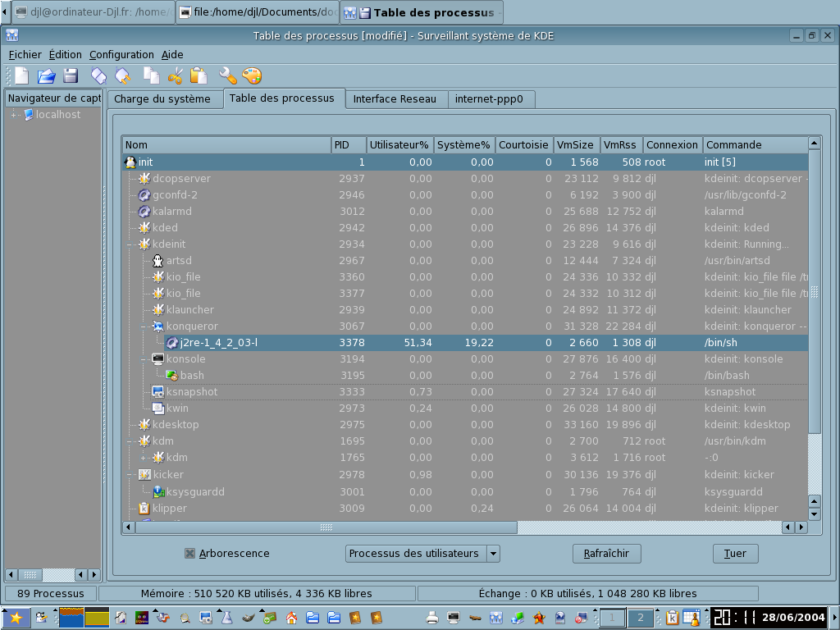Click the copy icon in the toolbar
The height and width of the screenshot is (630, 840).
pos(151,76)
